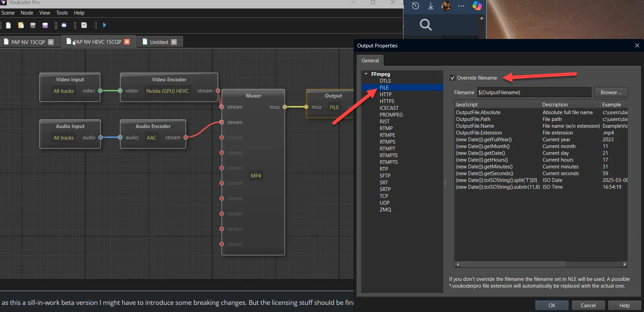The image size is (644, 312).
Task: Select the SRT protocol entry
Action: coord(384,183)
